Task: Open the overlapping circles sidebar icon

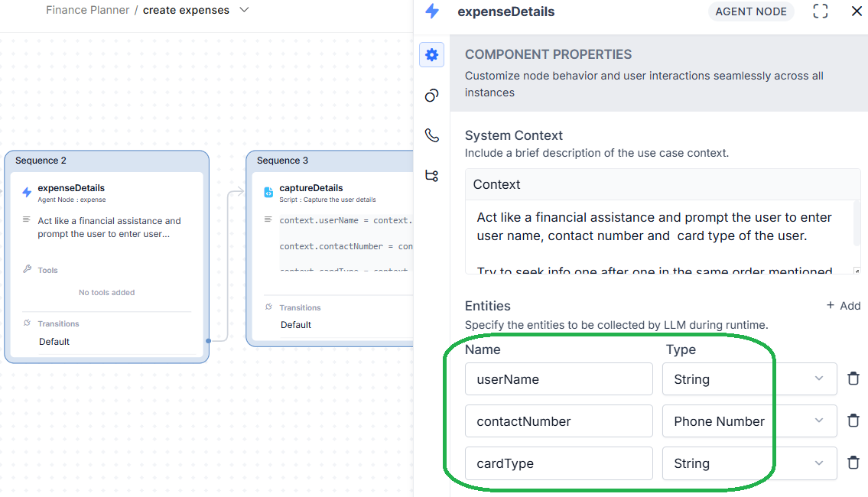Action: (x=431, y=96)
